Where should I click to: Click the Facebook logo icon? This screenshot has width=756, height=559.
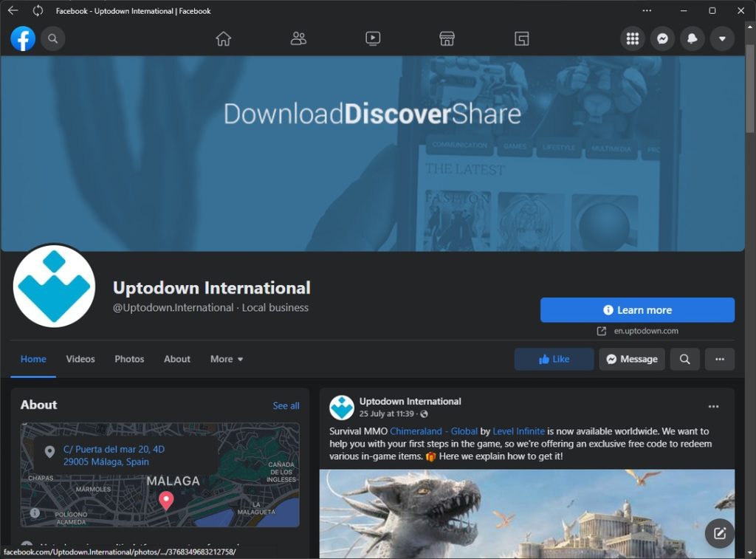coord(23,38)
